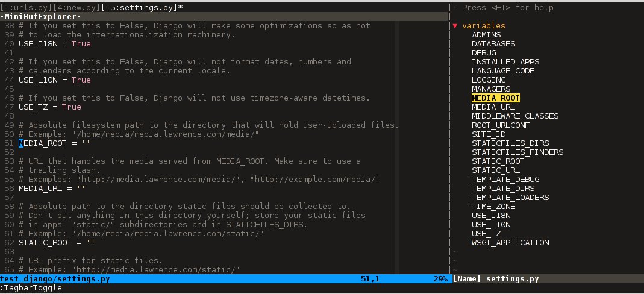Place cursor on USE_I18N = True line
The image size is (644, 294).
(x=55, y=44)
